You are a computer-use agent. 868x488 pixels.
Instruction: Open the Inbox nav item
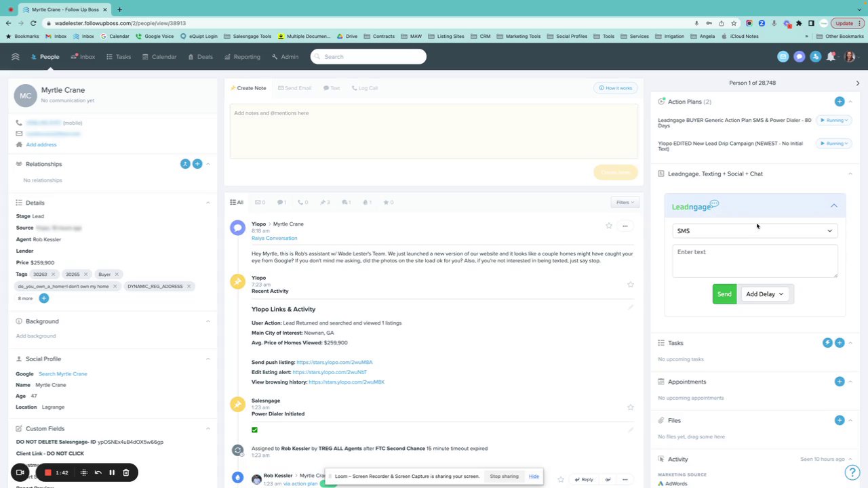(83, 57)
